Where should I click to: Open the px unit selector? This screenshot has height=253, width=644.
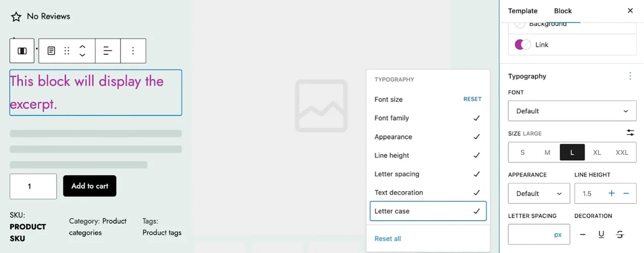click(558, 235)
